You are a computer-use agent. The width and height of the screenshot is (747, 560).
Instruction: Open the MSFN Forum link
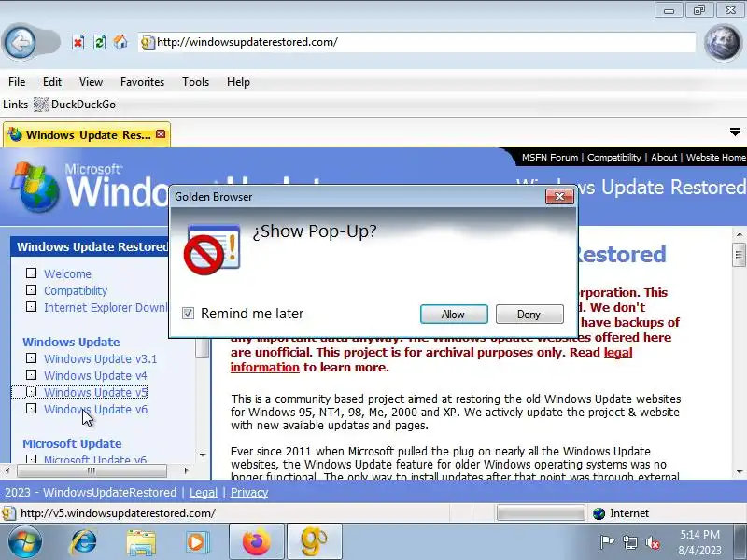click(550, 158)
